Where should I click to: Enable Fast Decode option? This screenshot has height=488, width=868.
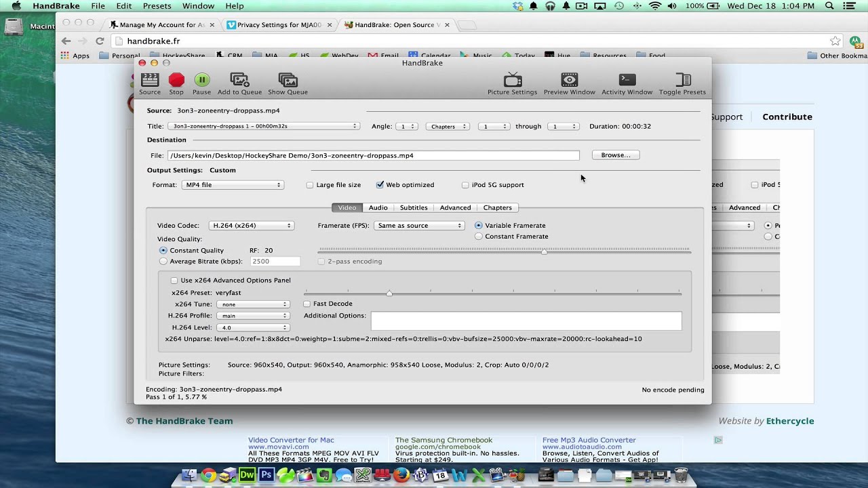(x=307, y=304)
